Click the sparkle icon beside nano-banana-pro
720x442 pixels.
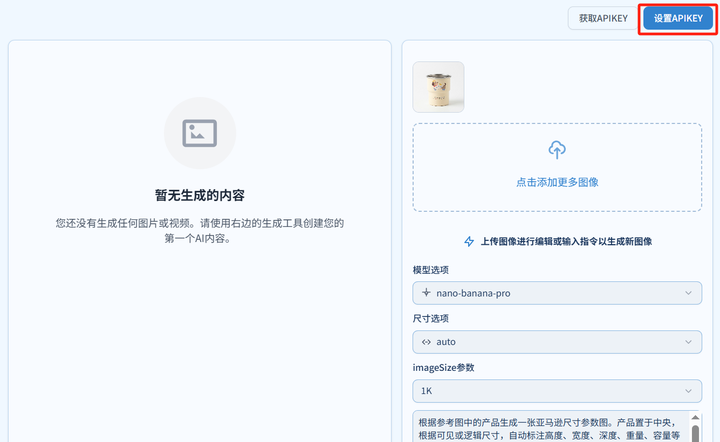click(427, 293)
